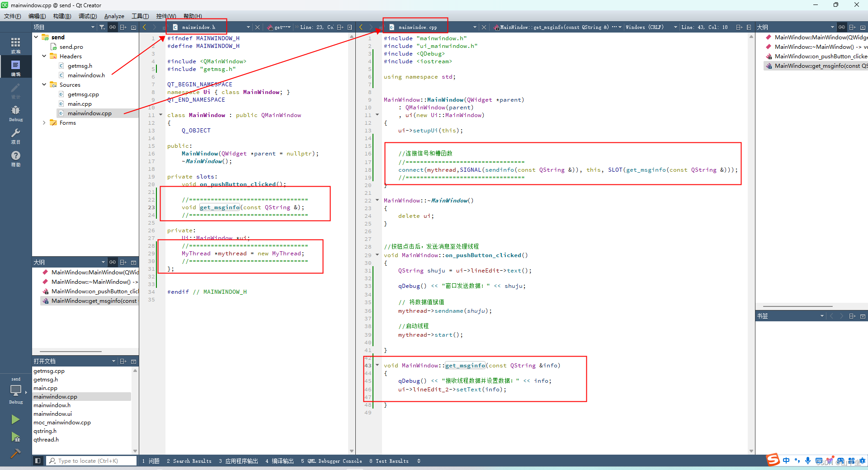Remove split of right editor
Screen dimensions: 868x470
coord(749,27)
